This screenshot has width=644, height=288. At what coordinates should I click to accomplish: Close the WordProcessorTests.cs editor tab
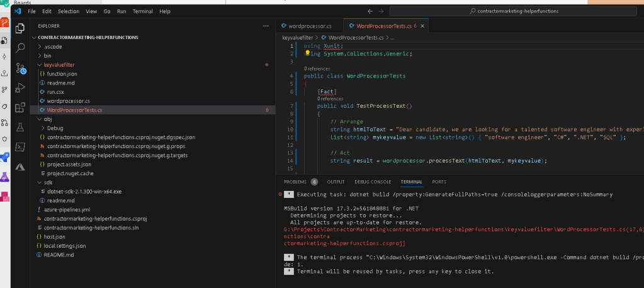(x=422, y=26)
